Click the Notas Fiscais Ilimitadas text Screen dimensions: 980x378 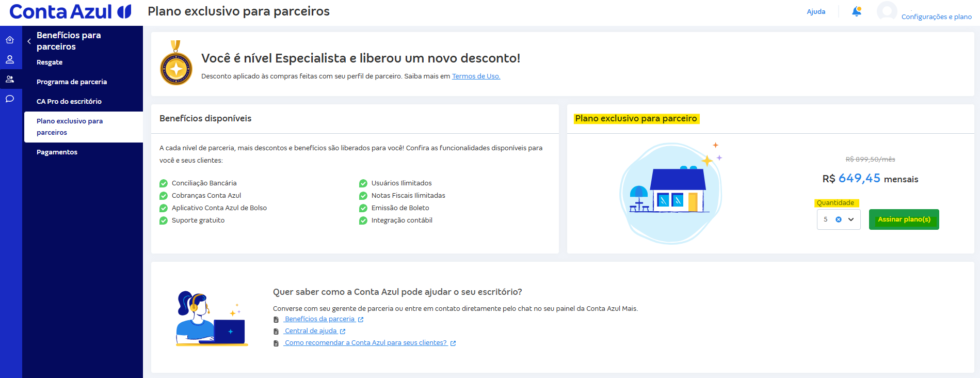pyautogui.click(x=408, y=195)
